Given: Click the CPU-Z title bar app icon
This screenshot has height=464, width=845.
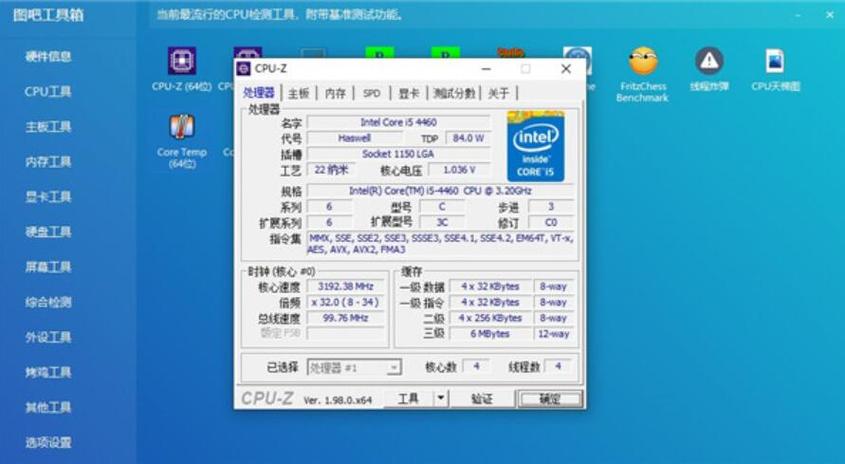Looking at the screenshot, I should click(244, 68).
